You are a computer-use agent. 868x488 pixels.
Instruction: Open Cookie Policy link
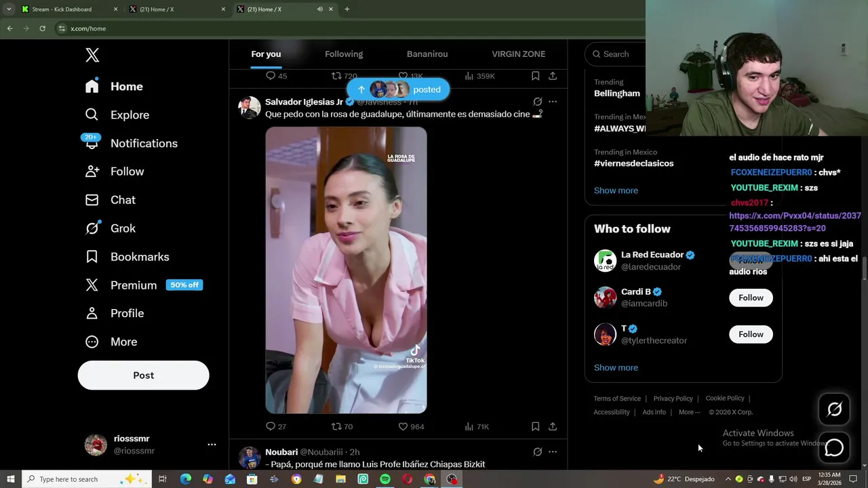(x=725, y=399)
